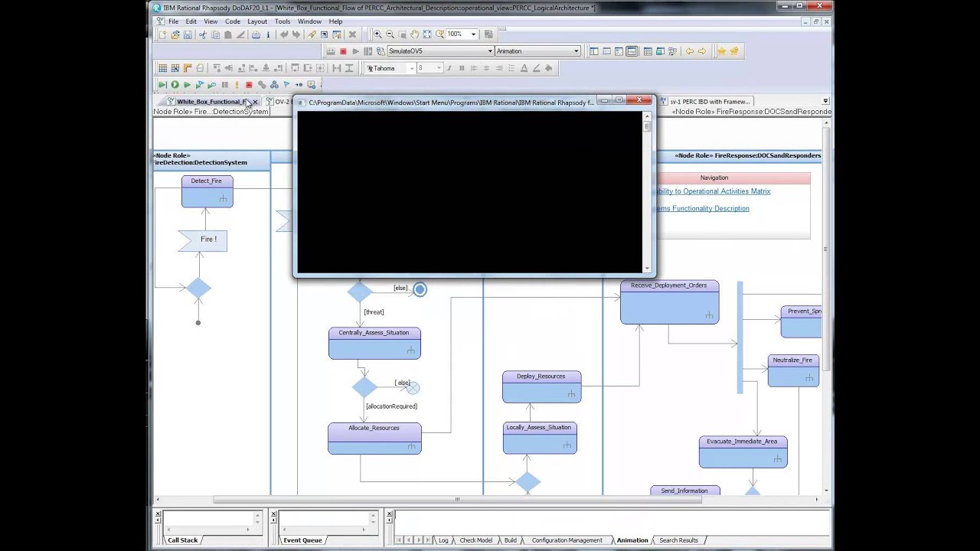Click the Undo arrow icon
This screenshot has height=551, width=980.
click(284, 34)
